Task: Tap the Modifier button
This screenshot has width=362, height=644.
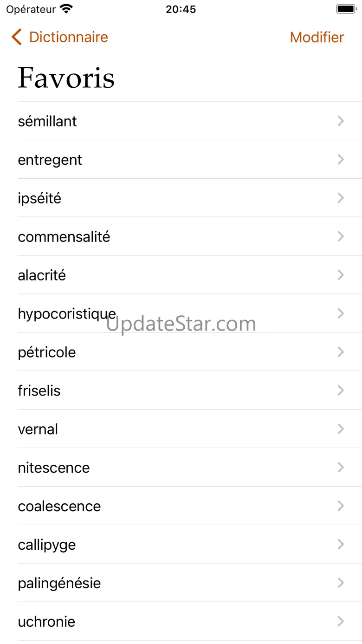Action: 317,37
